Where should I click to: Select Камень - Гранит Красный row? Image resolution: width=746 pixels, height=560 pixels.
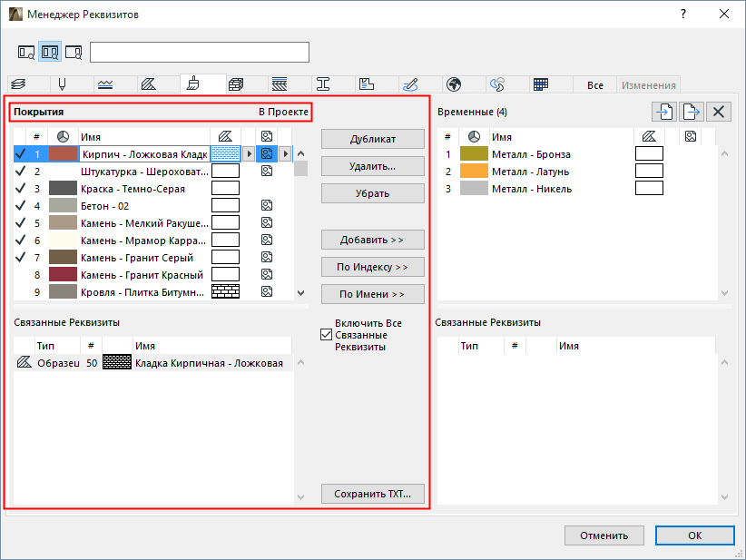click(153, 274)
